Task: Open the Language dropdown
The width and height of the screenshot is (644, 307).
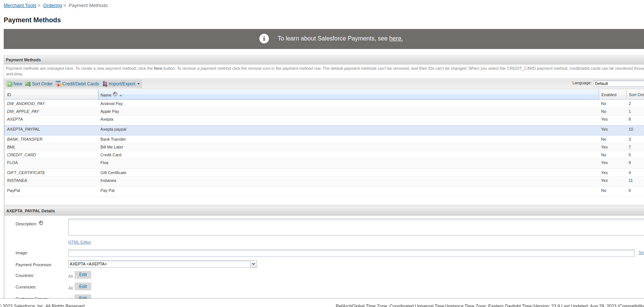Action: coord(618,84)
